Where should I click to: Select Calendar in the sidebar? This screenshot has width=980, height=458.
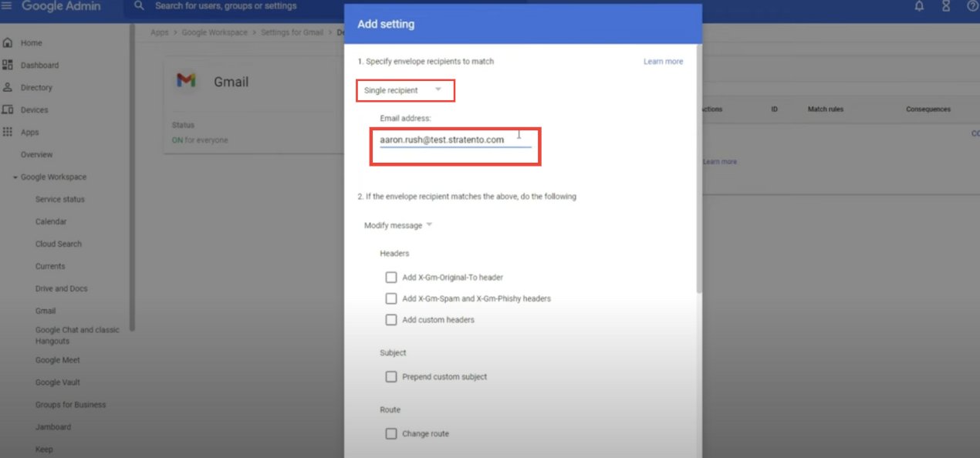tap(50, 221)
